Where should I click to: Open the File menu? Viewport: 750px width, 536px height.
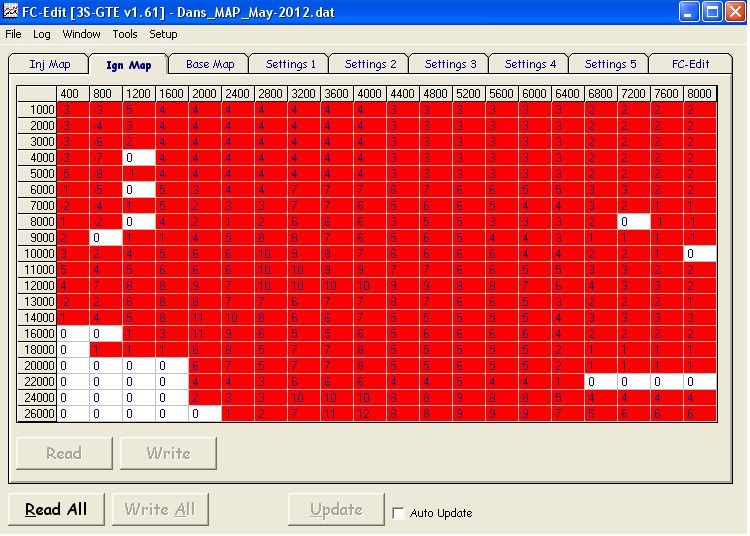13,34
